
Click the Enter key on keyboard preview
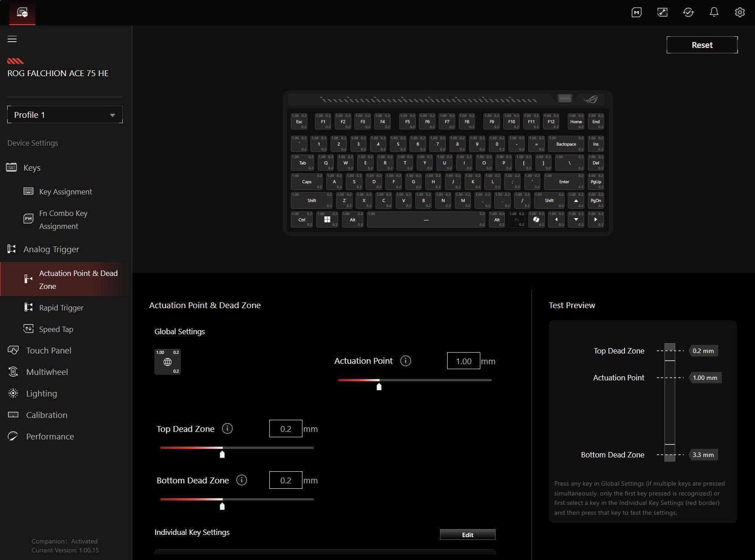point(564,182)
